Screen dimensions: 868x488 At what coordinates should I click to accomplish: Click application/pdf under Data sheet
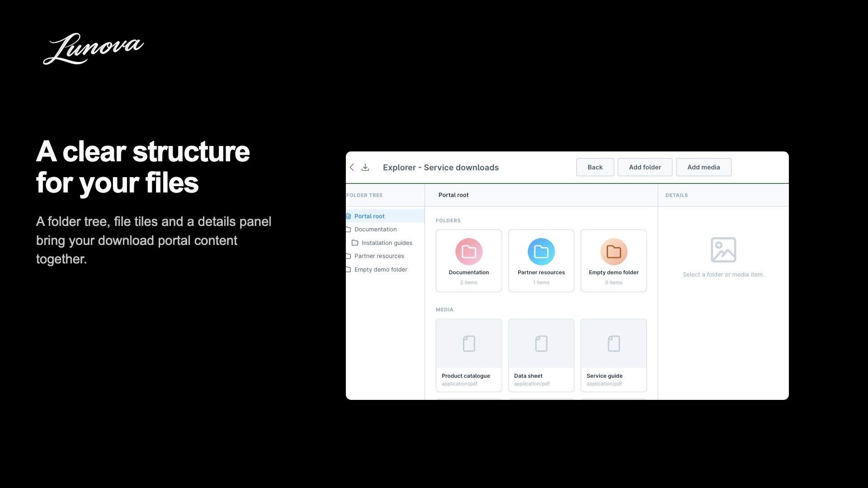(532, 384)
